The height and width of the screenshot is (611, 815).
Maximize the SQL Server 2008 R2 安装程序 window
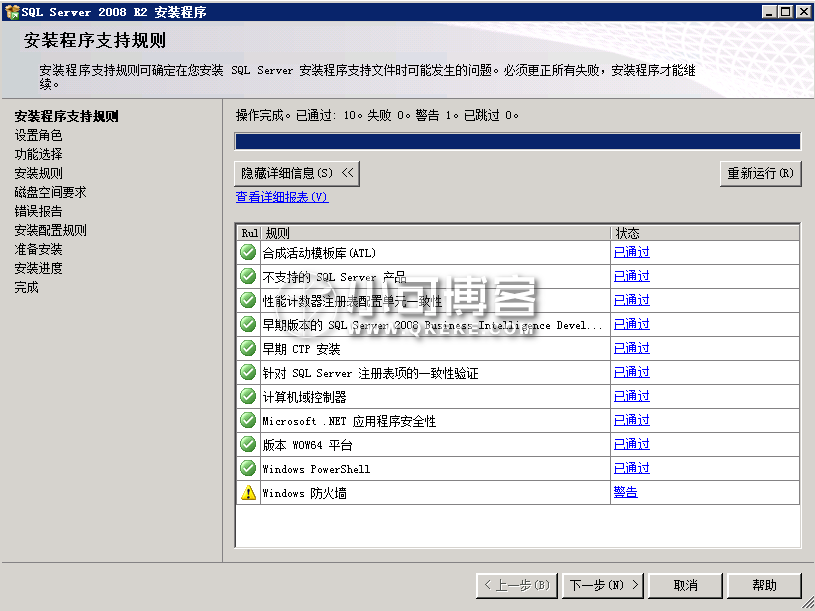(786, 11)
